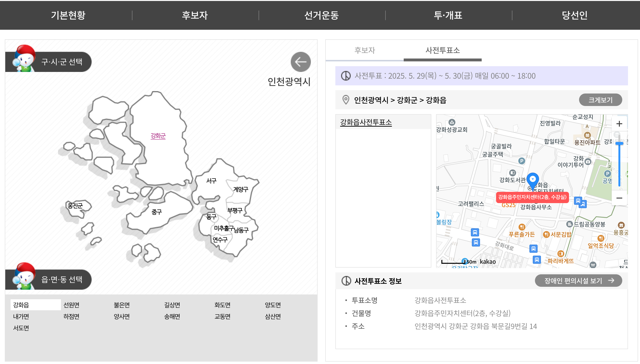Image resolution: width=640 pixels, height=364 pixels.
Task: Select 계양구 on the Incheon map
Action: [241, 189]
